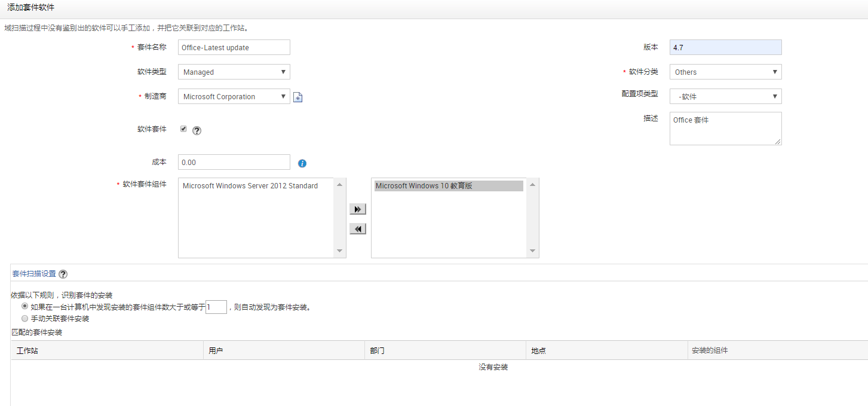Uncheck the 软件套件 checkbox
The image size is (868, 406).
(x=183, y=129)
